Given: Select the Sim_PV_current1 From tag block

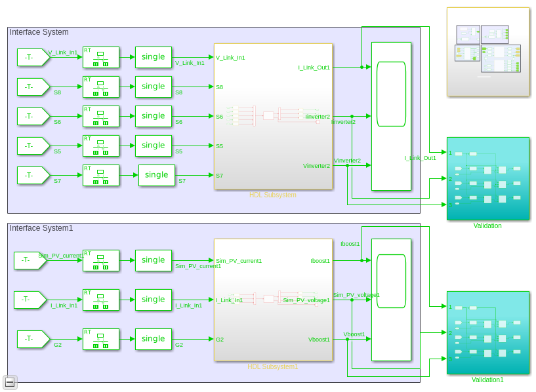Looking at the screenshot, I should [30, 260].
